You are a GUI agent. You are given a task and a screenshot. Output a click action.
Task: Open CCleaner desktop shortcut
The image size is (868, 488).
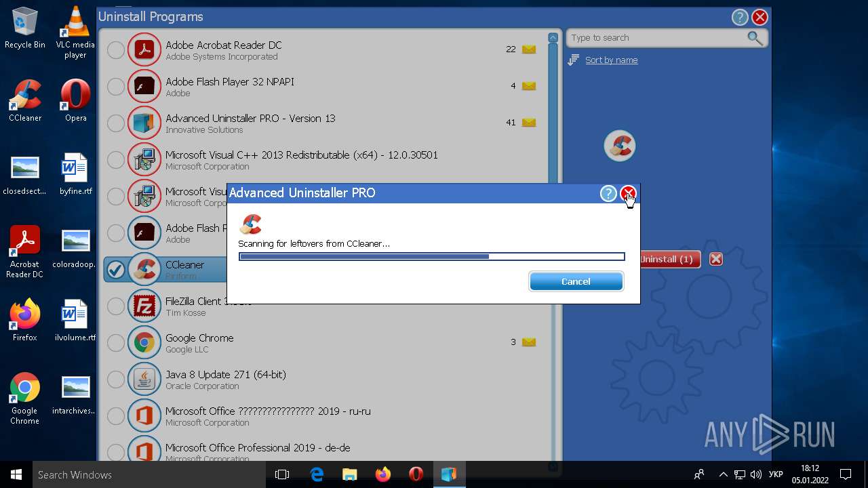(25, 100)
